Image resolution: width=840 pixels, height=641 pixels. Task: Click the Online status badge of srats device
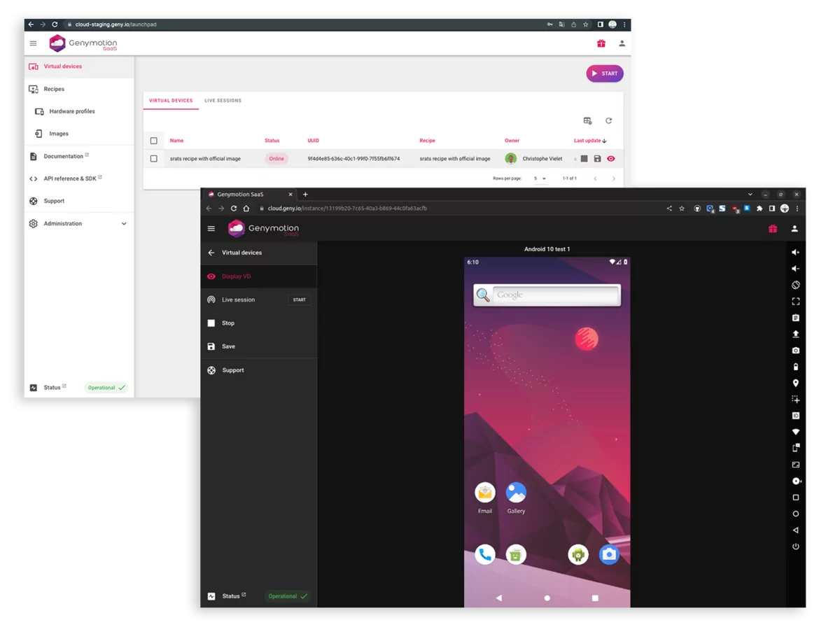point(276,159)
